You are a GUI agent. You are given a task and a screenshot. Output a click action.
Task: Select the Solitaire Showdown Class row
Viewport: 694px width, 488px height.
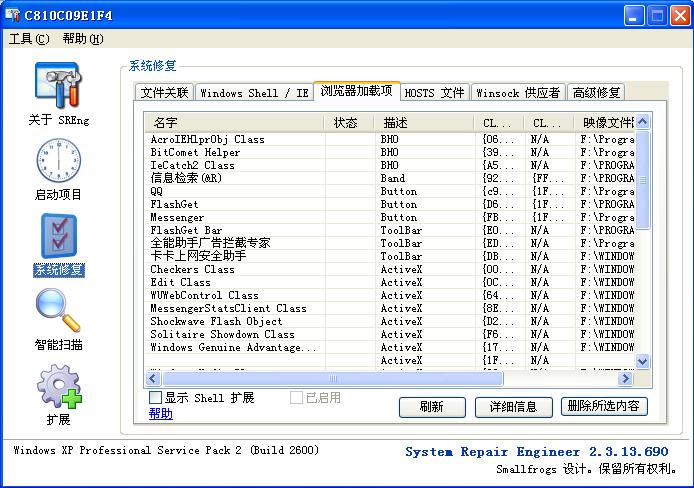click(x=391, y=334)
